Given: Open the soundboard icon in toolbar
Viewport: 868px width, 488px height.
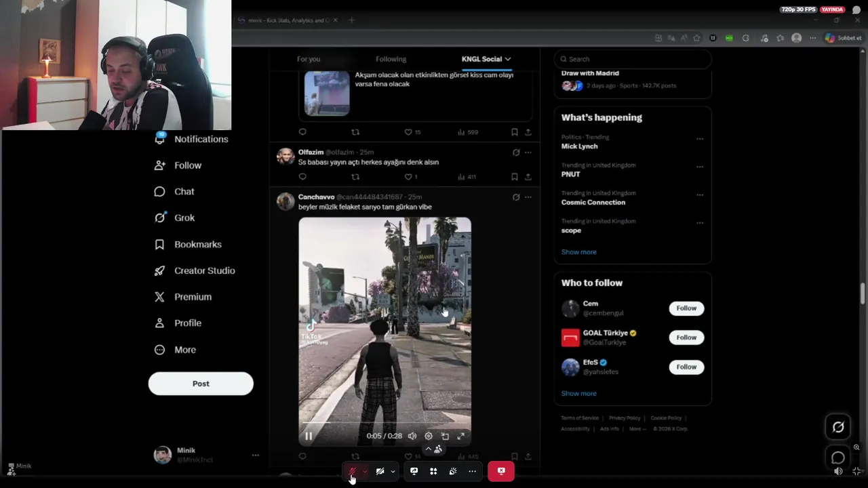Looking at the screenshot, I should coord(453,471).
